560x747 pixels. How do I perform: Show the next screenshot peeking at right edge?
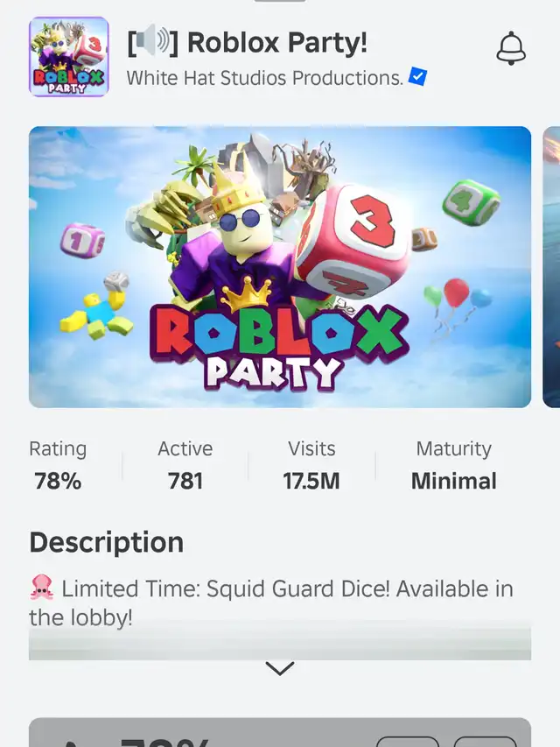point(551,267)
